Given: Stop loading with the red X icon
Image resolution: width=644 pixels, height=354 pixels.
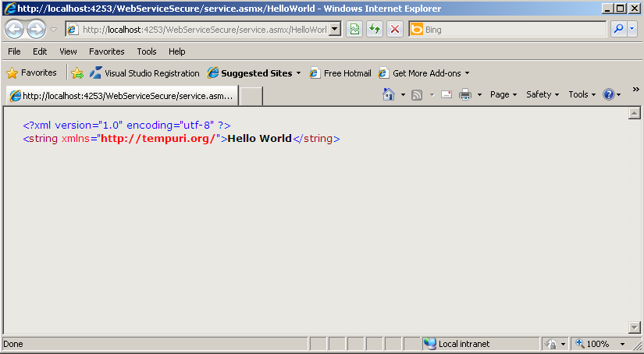Looking at the screenshot, I should 395,29.
